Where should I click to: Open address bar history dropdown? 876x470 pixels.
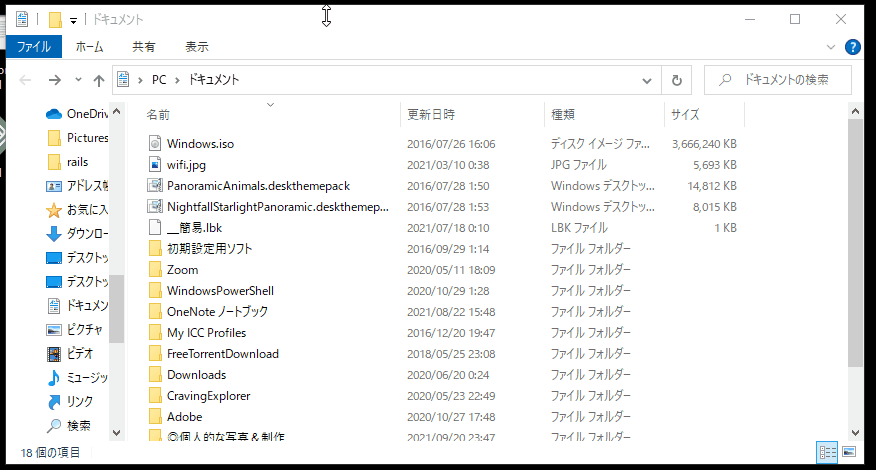[x=647, y=80]
